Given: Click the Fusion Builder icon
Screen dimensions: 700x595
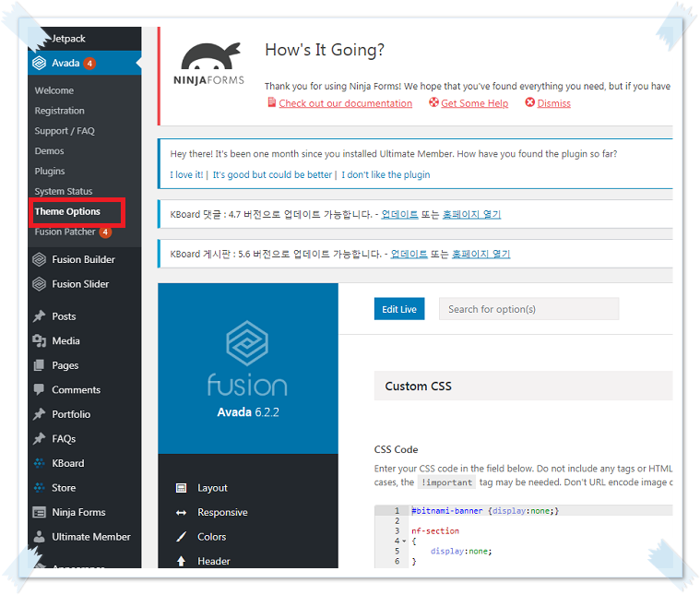Looking at the screenshot, I should (x=40, y=259).
